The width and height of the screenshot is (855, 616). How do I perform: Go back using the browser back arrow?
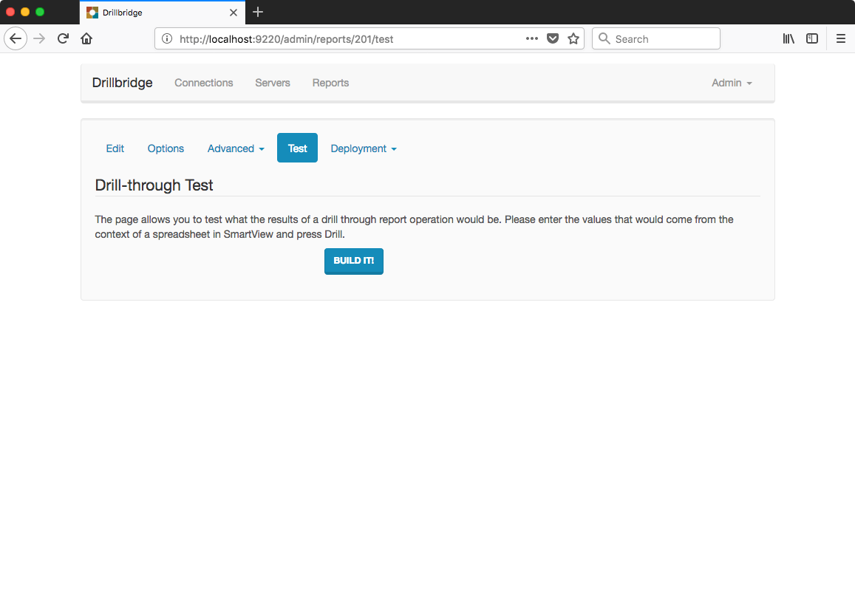16,38
